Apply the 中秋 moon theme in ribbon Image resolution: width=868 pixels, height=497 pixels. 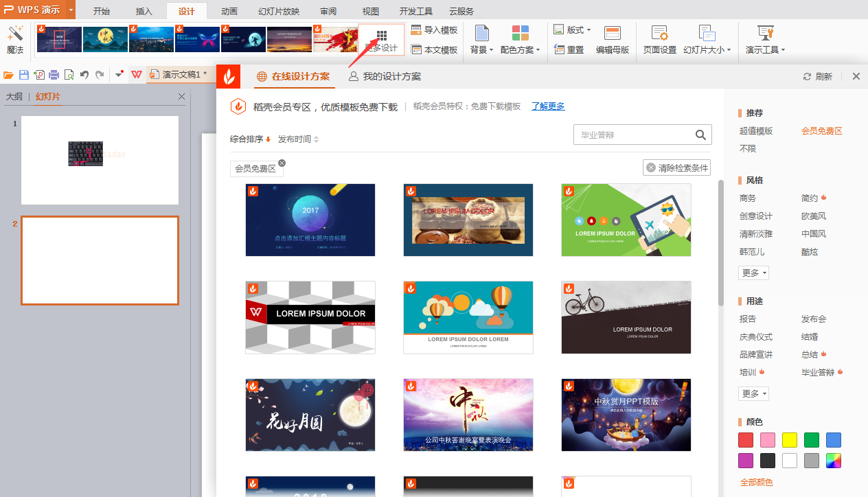coord(105,39)
